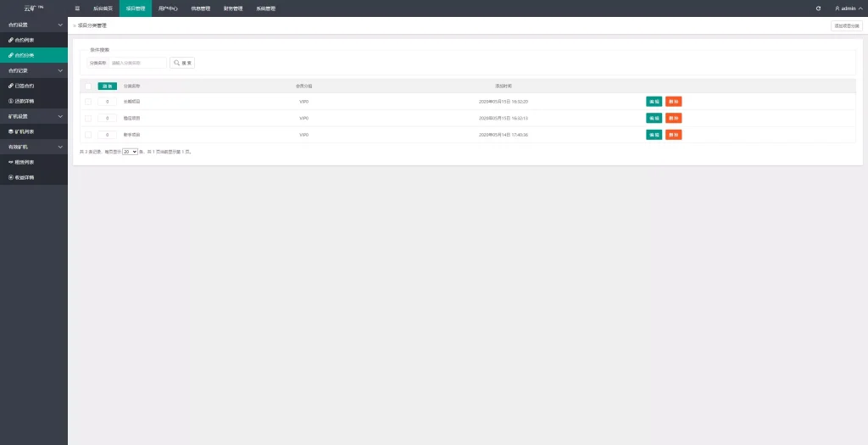The height and width of the screenshot is (445, 868).
Task: Go to the 后台首页 top tab
Action: point(103,8)
